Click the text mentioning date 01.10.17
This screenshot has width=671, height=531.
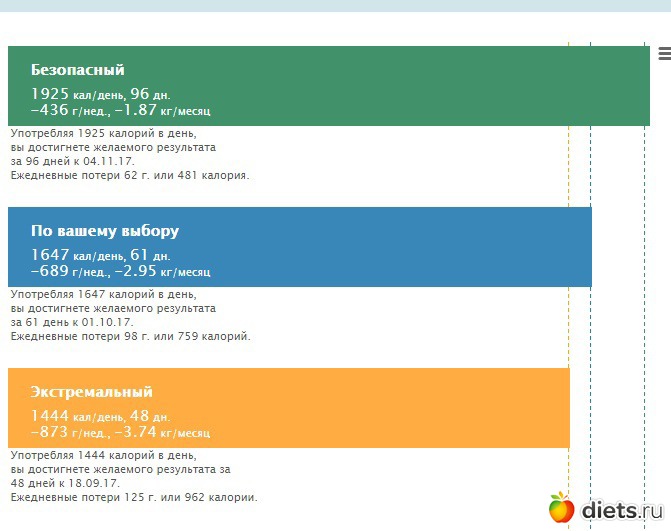point(73,322)
